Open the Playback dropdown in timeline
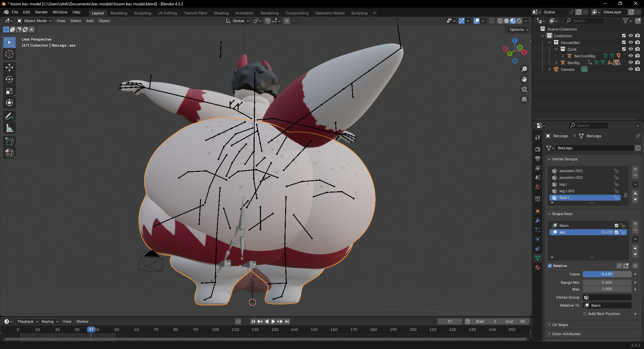 (x=28, y=321)
